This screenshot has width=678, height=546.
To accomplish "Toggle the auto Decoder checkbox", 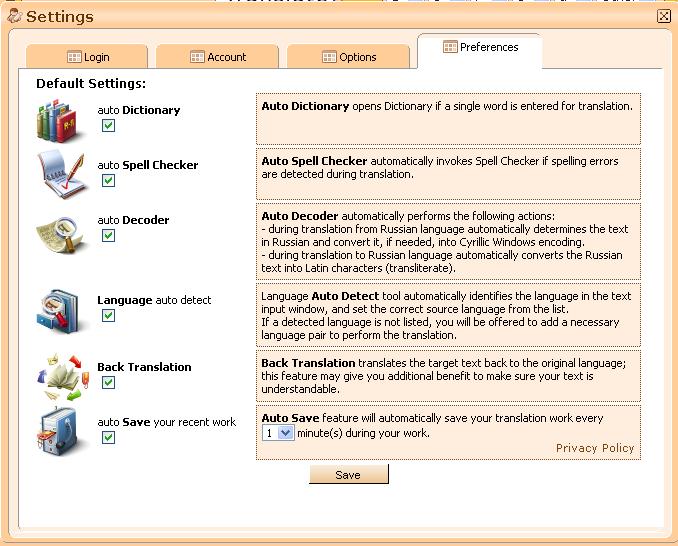I will point(108,236).
